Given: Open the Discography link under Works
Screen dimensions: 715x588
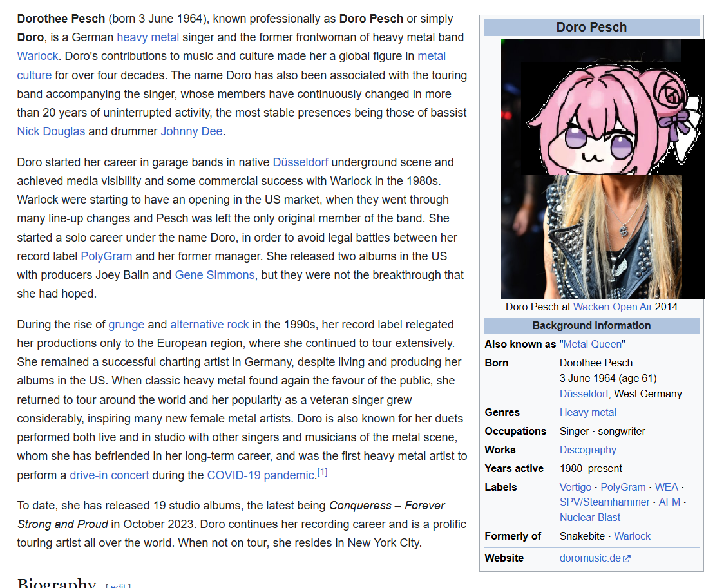Looking at the screenshot, I should [587, 450].
